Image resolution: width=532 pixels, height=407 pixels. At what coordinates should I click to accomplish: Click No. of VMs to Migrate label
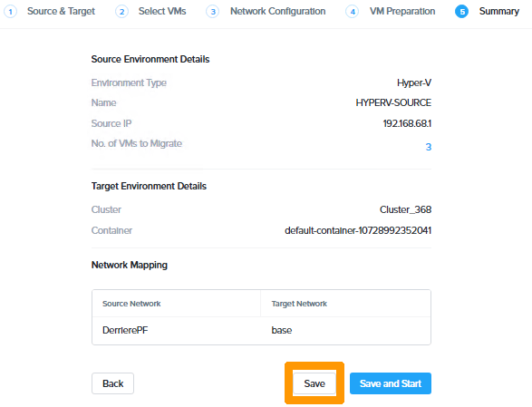136,143
